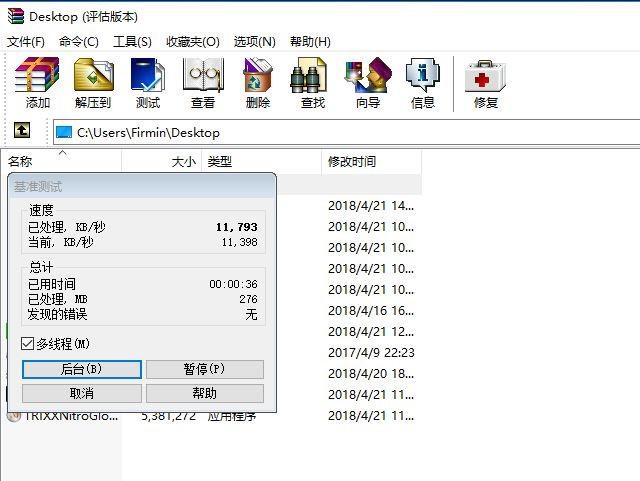This screenshot has height=481, width=640.
Task: Click the 2018/4/21 14... modified time cell
Action: (x=371, y=205)
